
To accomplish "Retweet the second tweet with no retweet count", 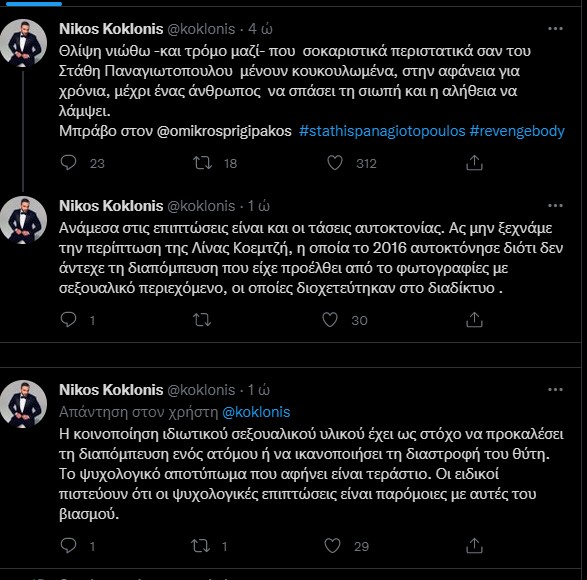I will tap(202, 320).
